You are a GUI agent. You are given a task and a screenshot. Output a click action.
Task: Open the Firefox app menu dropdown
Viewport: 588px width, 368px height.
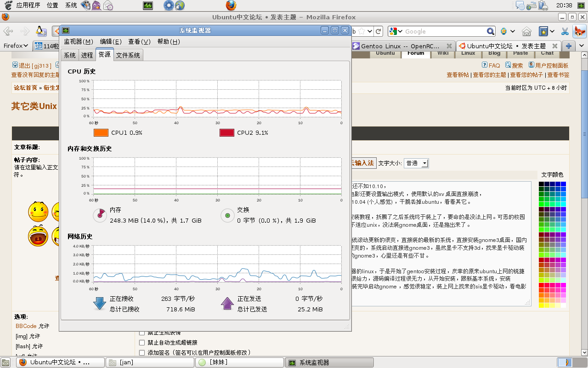(16, 46)
